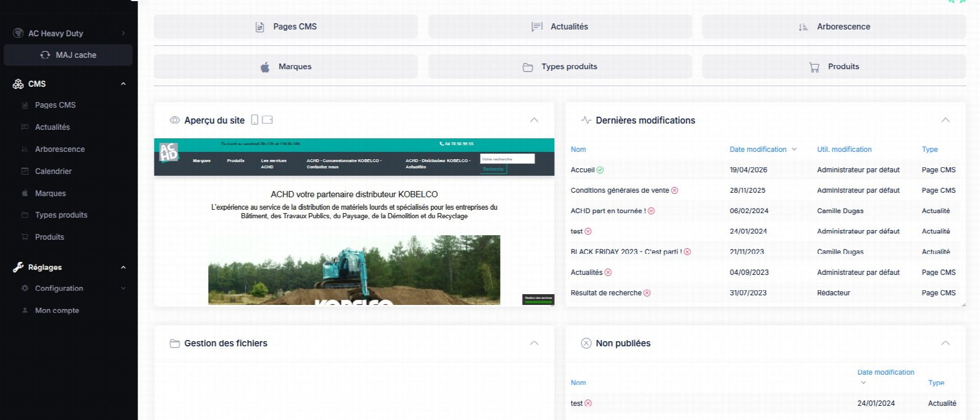
Task: Sort Dernières modifications by Nom column
Action: pos(578,150)
